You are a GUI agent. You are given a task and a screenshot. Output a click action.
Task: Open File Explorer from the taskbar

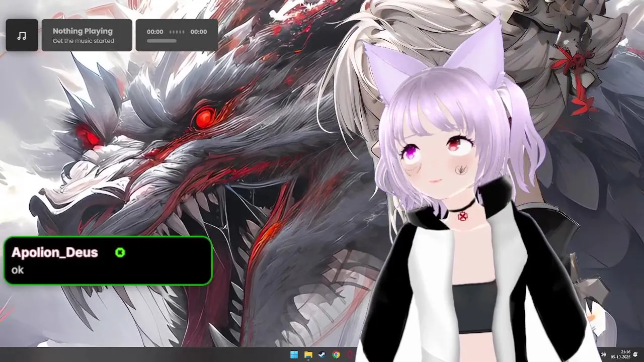point(308,354)
